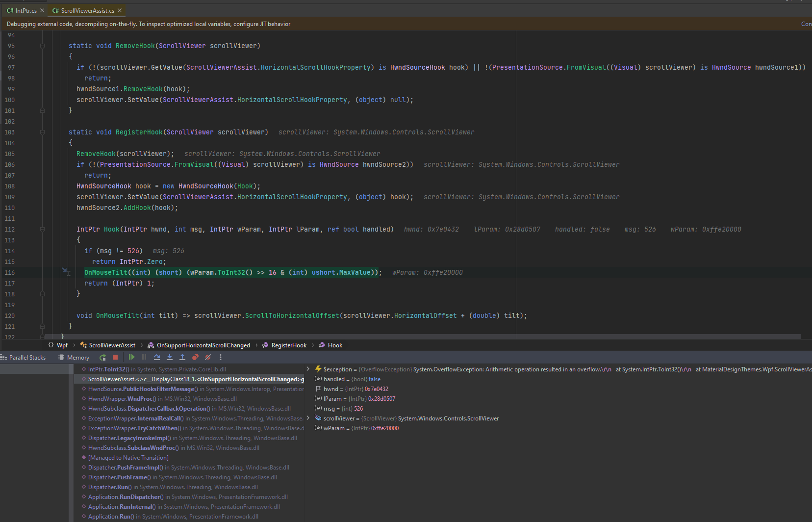Expand the $exception variable
The image size is (812, 522).
coord(308,369)
